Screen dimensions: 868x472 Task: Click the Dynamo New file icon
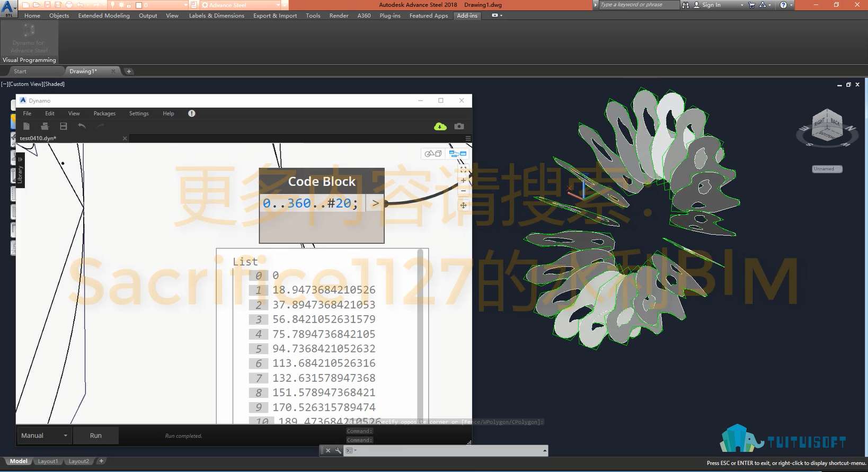(x=26, y=126)
